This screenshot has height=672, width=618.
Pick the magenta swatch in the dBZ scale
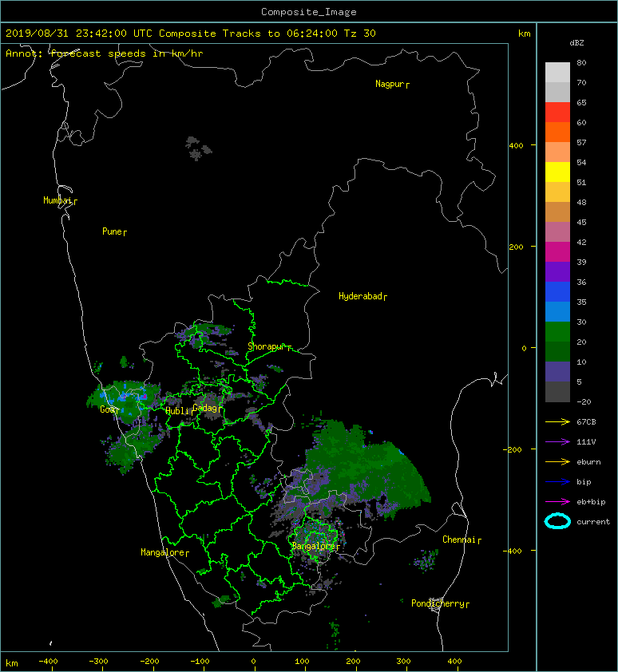coord(557,251)
